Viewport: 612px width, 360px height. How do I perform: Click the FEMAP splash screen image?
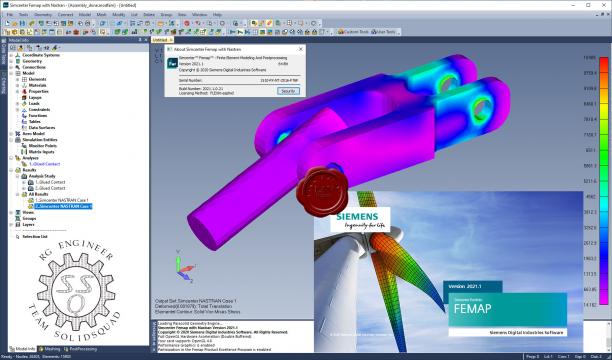click(448, 272)
